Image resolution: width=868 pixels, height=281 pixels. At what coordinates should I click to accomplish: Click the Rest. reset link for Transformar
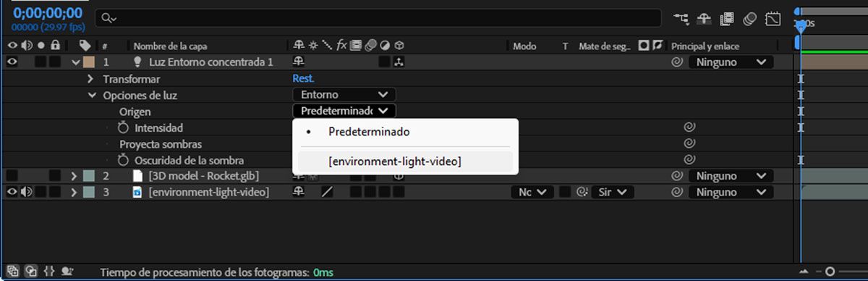(303, 79)
